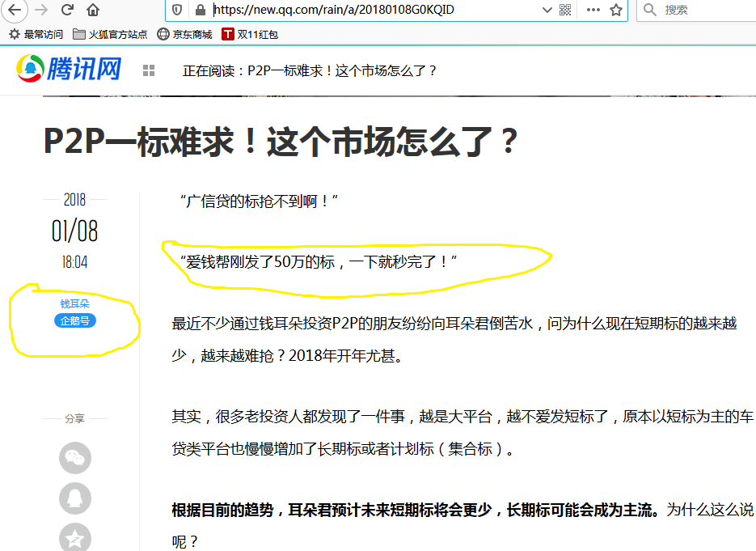Click bold sentence 根据目前的趋势
This screenshot has height=551, width=756.
click(416, 510)
